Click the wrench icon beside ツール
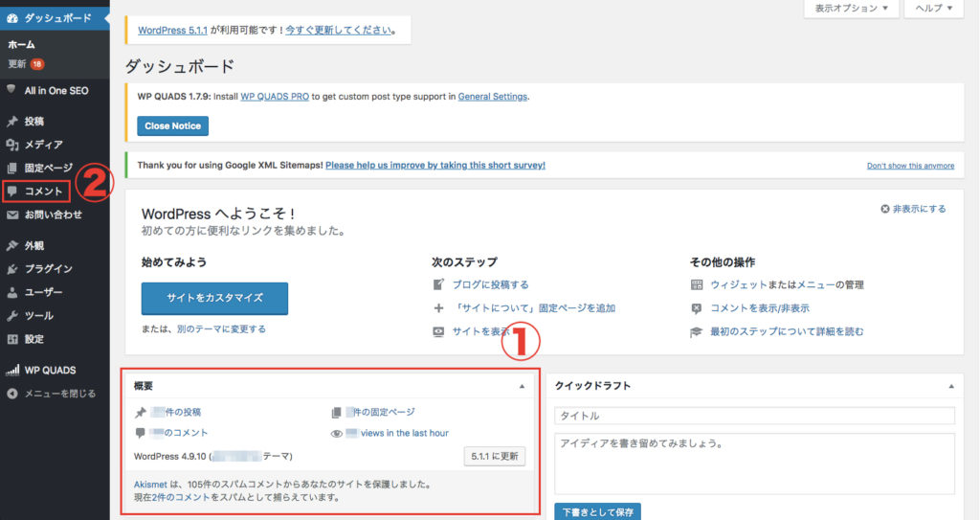 pyautogui.click(x=11, y=316)
